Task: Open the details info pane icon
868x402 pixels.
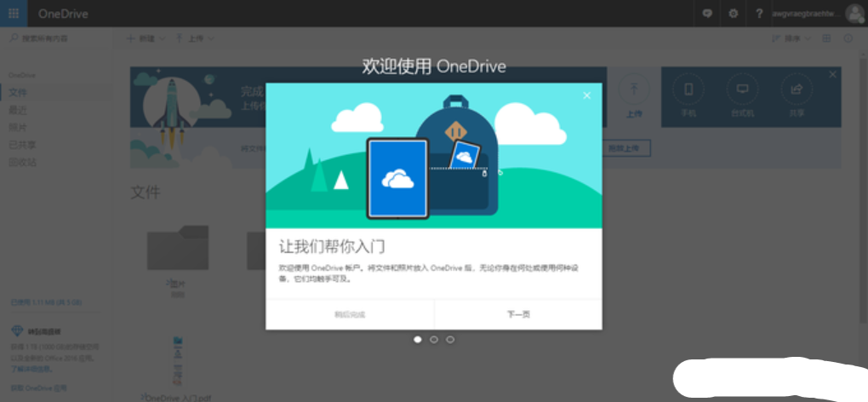Action: pos(848,38)
